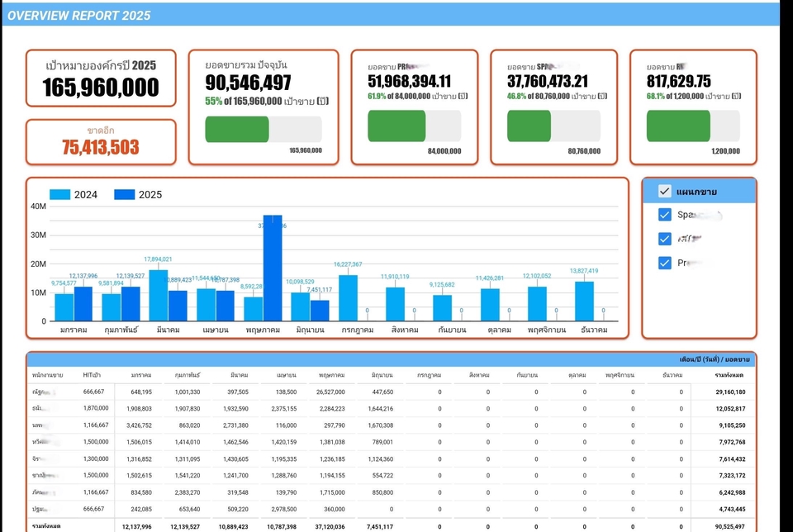This screenshot has height=532, width=793.
Task: Click the OVERVIEW REPORT 2025 title banner
Action: point(79,15)
